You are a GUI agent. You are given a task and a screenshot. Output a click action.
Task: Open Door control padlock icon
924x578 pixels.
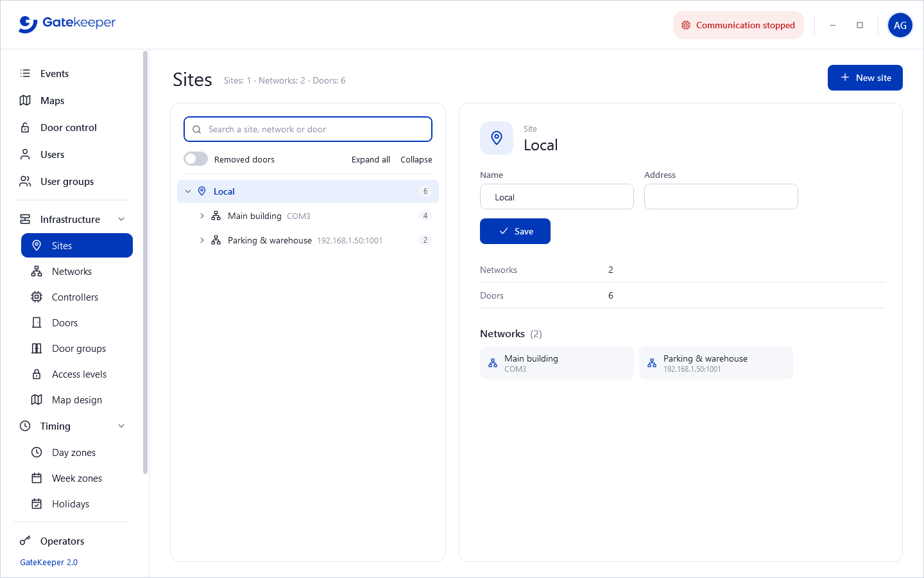point(25,127)
